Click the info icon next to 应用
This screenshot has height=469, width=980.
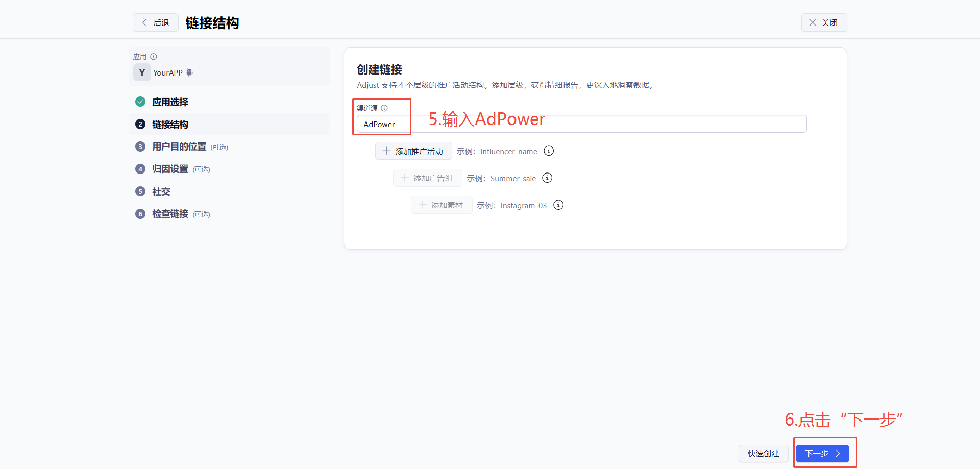coord(154,57)
